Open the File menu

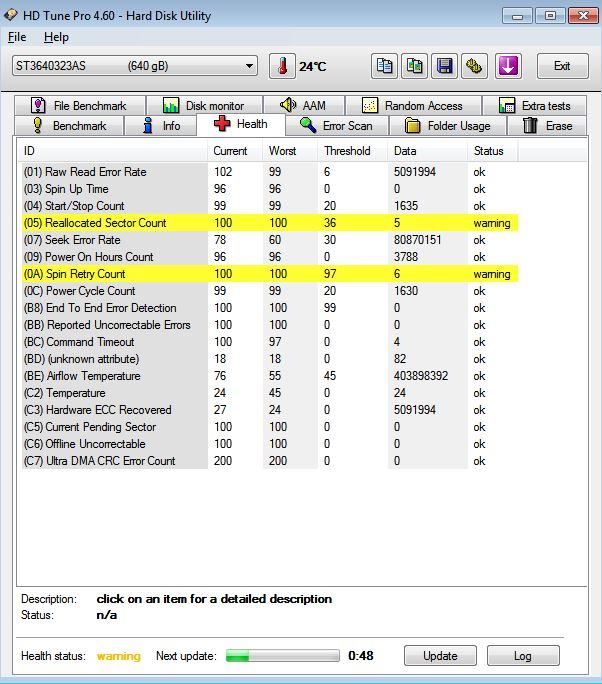pos(17,37)
